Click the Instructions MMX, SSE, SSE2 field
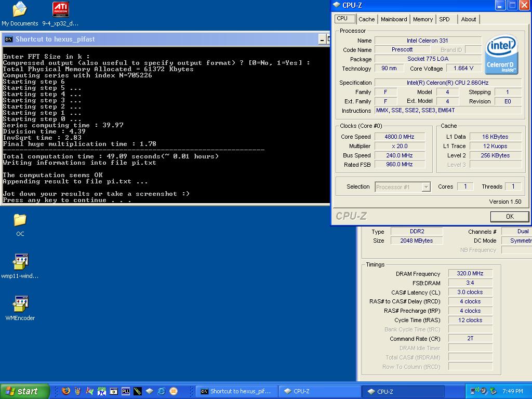The image size is (532, 399). click(x=448, y=110)
